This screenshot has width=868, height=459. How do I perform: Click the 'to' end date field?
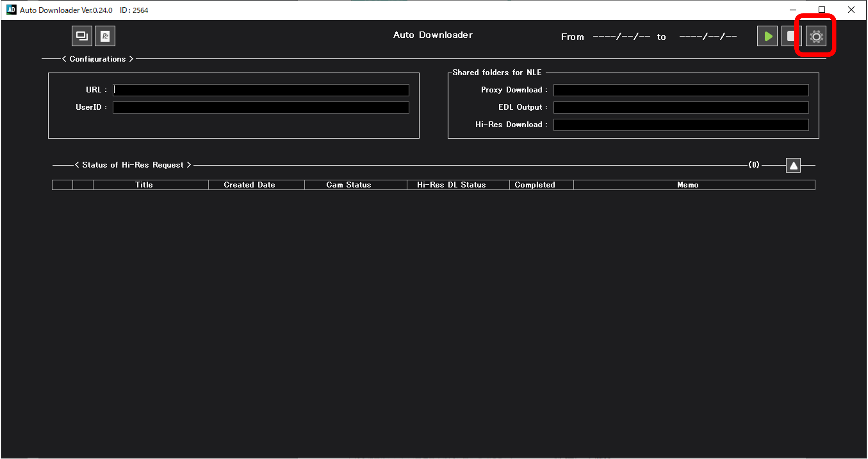[708, 37]
